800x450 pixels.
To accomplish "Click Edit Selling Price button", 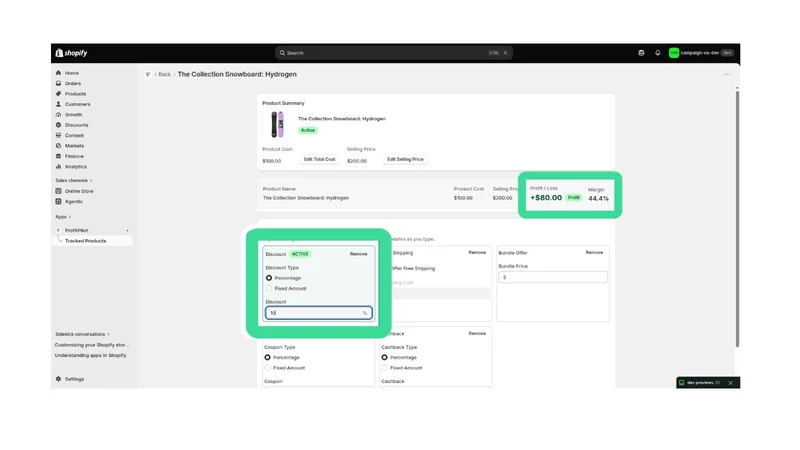I will coord(405,159).
